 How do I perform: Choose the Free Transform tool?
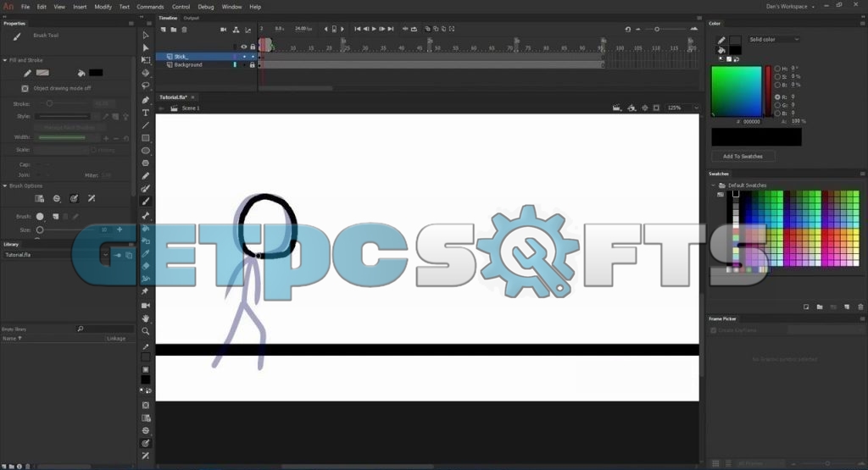[x=146, y=60]
